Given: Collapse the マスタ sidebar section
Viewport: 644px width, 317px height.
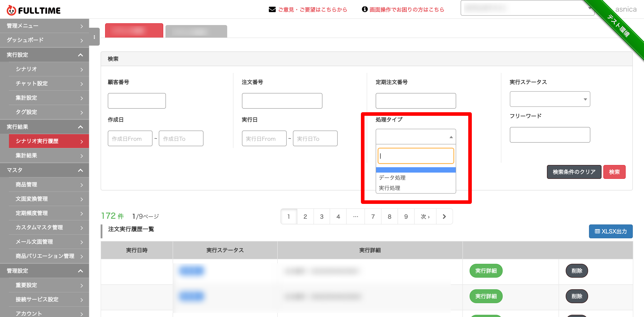Looking at the screenshot, I should 44,170.
